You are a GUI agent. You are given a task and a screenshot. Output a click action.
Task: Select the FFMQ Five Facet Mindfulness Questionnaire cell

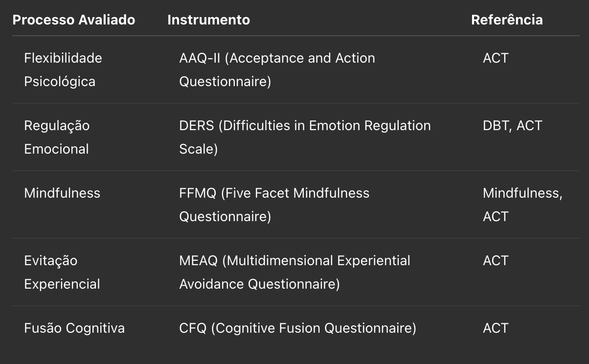point(274,205)
